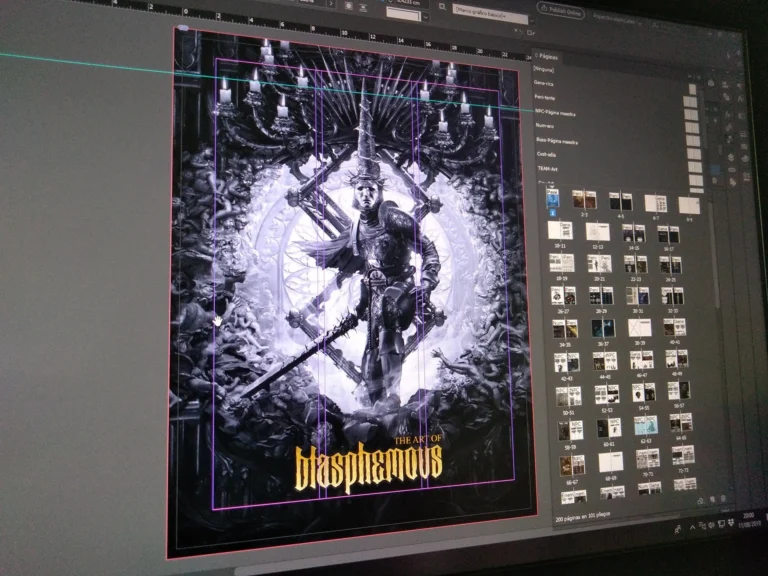Select the spread 20-21 thumbnail

tap(600, 264)
